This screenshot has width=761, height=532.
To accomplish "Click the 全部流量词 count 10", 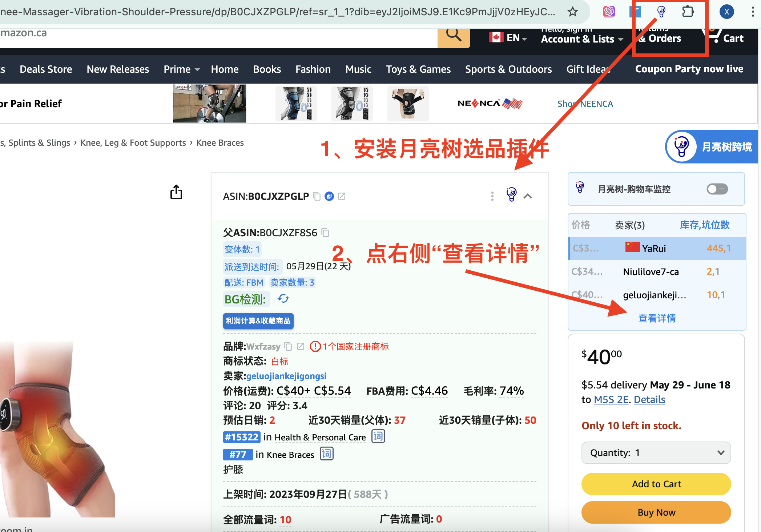I will tap(286, 520).
